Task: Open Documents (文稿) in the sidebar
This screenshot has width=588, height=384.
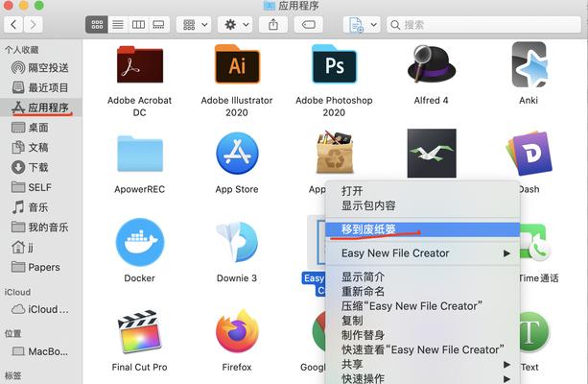Action: pyautogui.click(x=40, y=147)
